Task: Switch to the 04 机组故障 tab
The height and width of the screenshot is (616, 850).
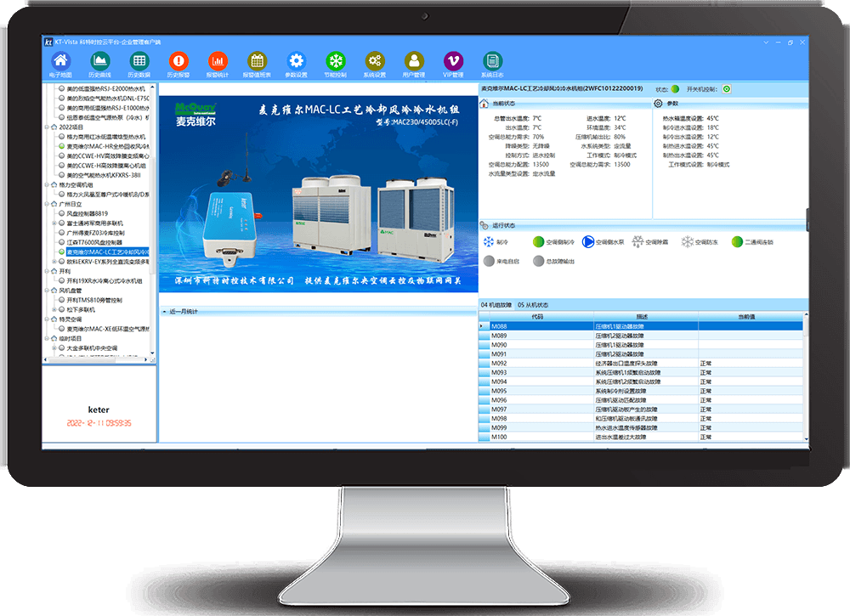Action: pyautogui.click(x=496, y=305)
